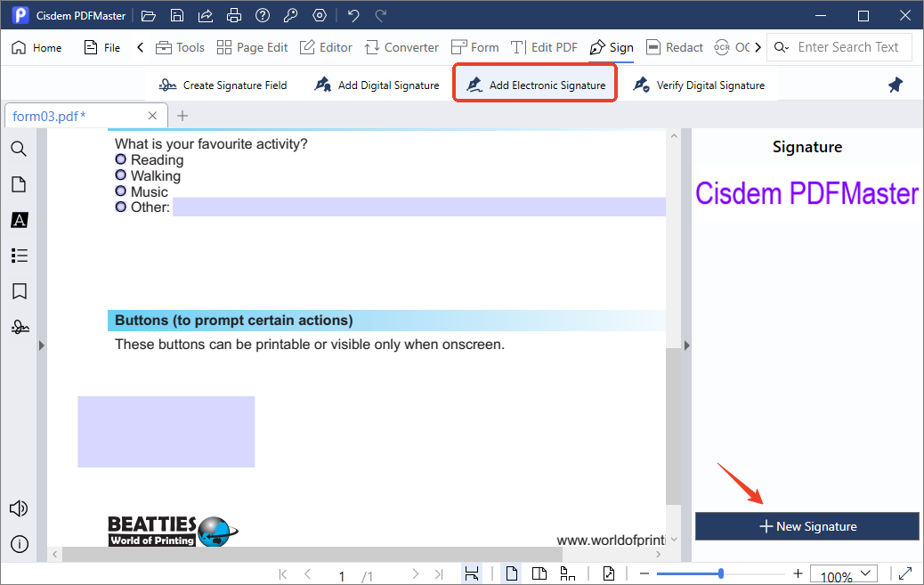Click the speaker read-aloud icon

[x=19, y=508]
